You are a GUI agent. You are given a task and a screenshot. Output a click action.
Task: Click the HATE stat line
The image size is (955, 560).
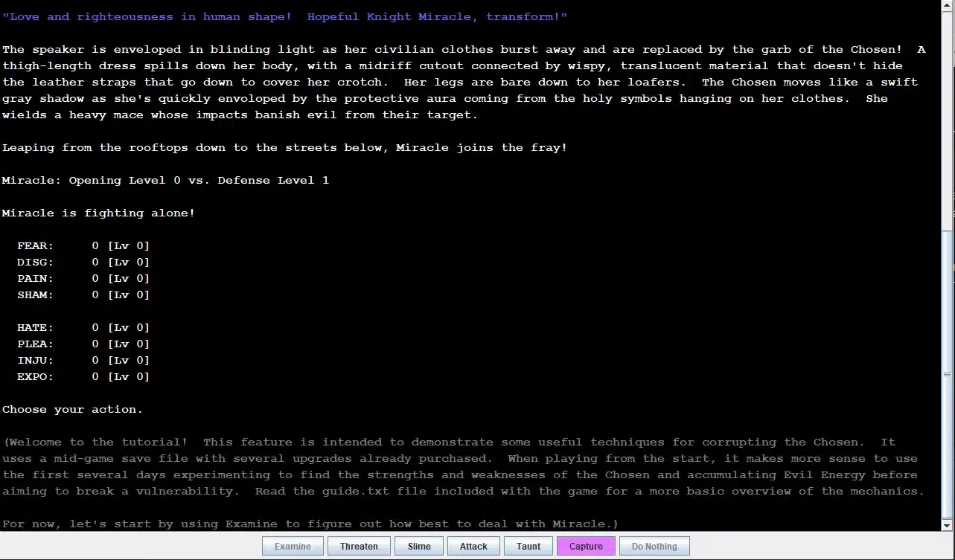click(83, 328)
